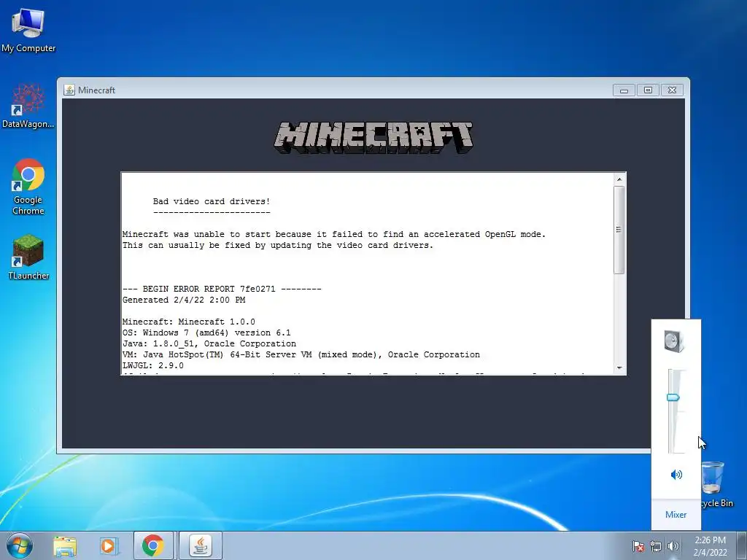The image size is (747, 560).
Task: Launch the TLauncher desktop shortcut
Action: coord(28,257)
